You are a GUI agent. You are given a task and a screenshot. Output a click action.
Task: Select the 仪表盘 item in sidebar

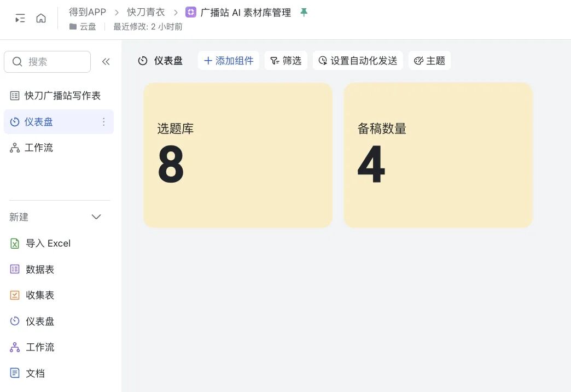point(59,121)
